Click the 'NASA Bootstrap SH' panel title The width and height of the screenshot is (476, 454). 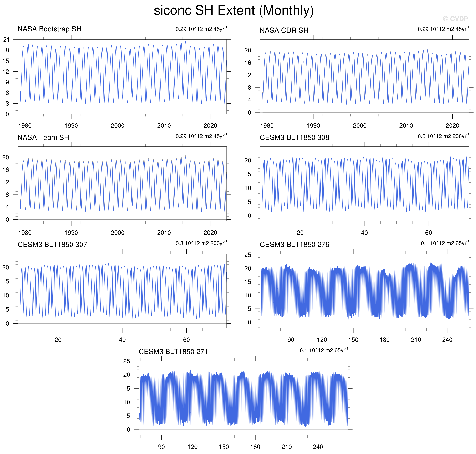49,29
